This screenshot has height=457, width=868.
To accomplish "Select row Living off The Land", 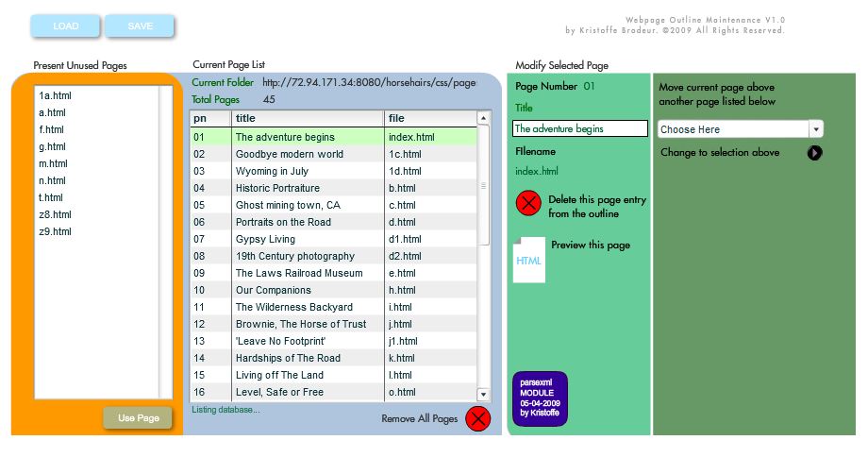I will pos(333,375).
